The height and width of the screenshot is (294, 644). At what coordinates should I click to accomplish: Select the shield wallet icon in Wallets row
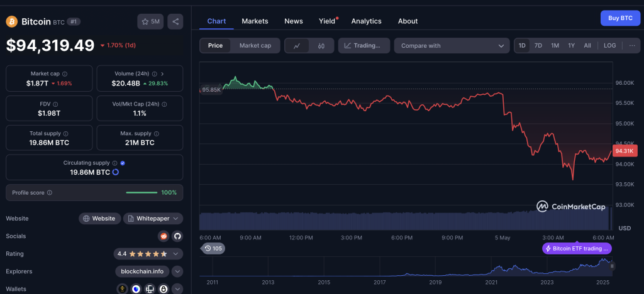tap(136, 289)
